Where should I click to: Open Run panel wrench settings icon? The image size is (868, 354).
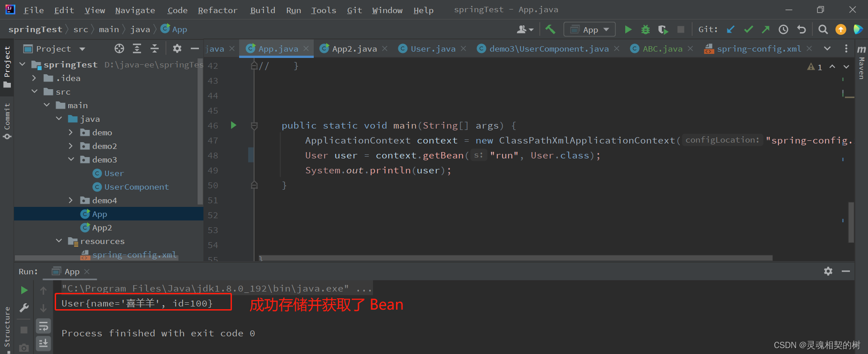(24, 308)
